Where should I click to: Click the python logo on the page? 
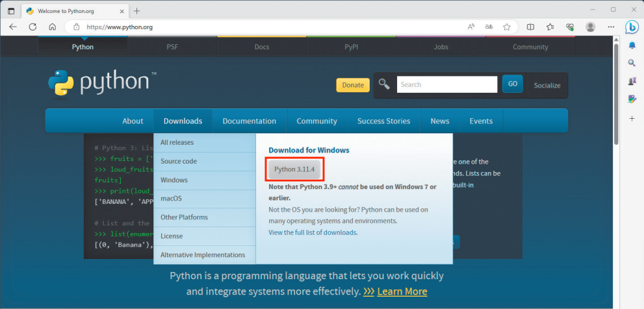(102, 85)
